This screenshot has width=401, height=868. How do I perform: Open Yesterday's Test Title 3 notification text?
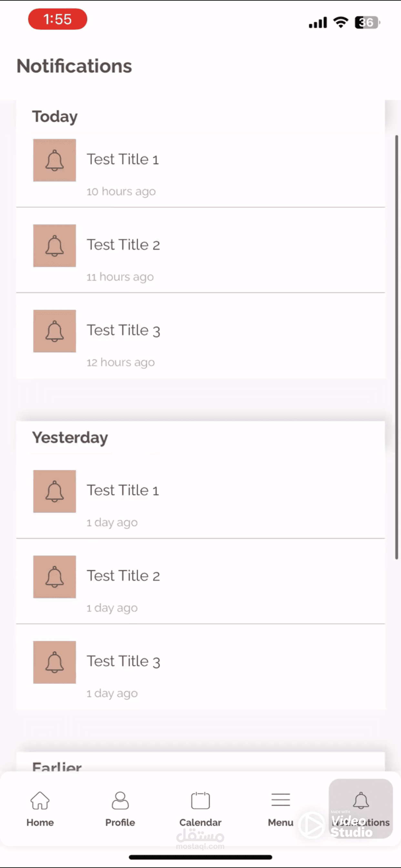pyautogui.click(x=123, y=661)
